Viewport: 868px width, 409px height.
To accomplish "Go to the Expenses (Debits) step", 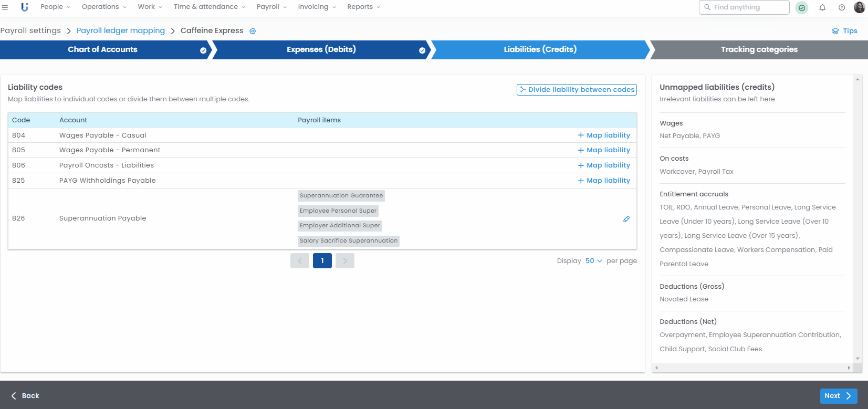I will click(321, 49).
